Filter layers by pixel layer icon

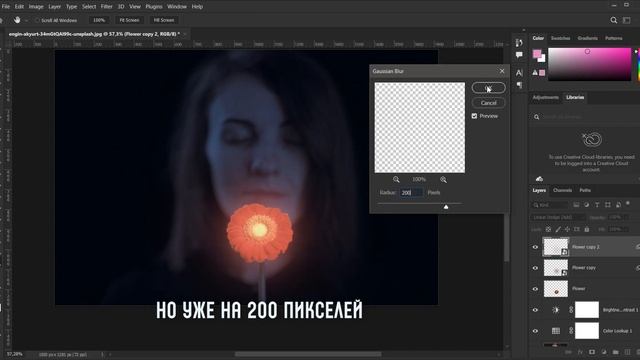point(576,205)
